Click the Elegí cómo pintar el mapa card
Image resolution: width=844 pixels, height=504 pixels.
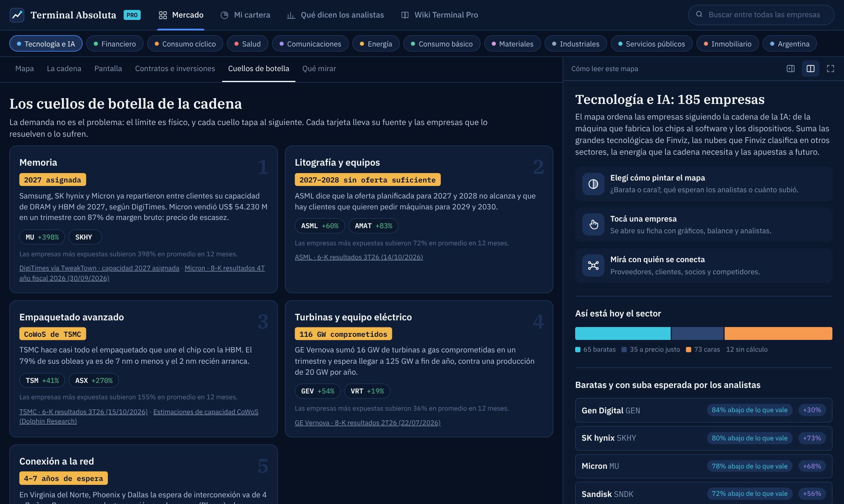703,184
